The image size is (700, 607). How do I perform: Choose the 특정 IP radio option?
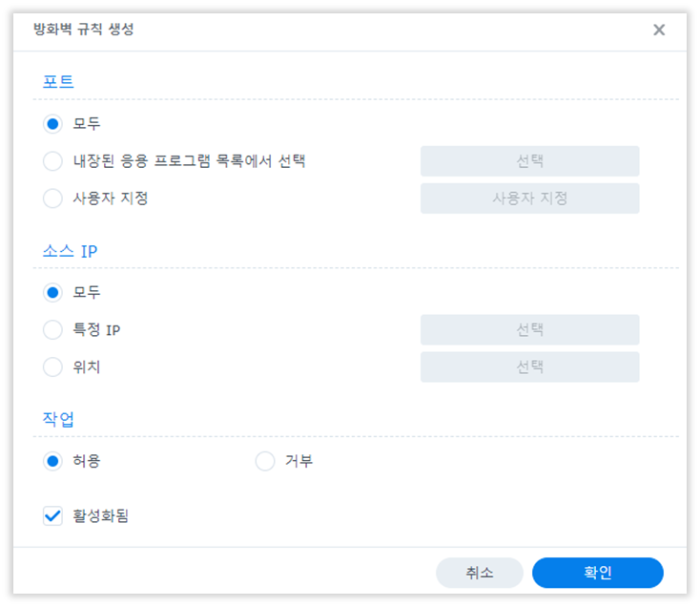[52, 329]
